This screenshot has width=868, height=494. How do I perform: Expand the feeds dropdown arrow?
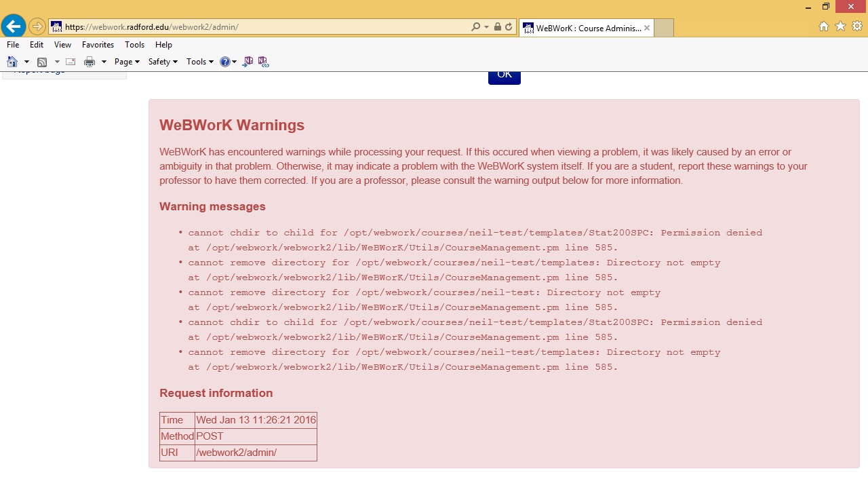tap(57, 62)
